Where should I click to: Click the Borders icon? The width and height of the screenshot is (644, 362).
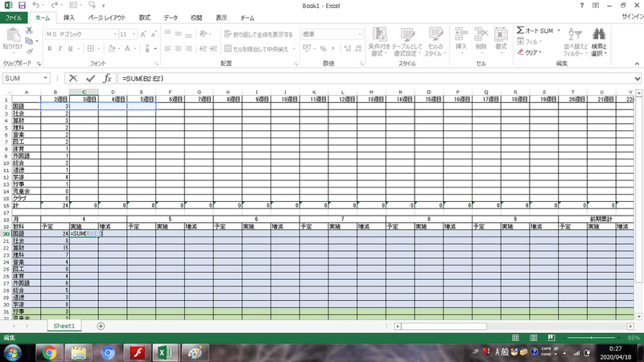[91, 48]
